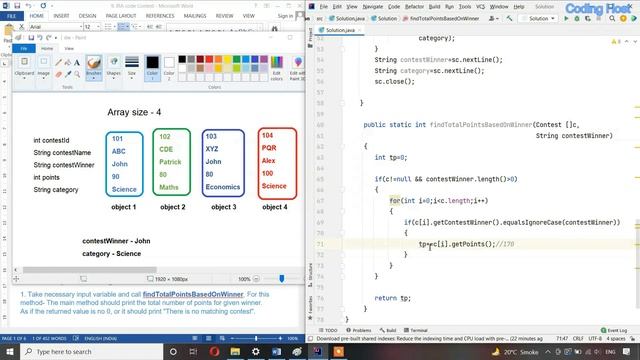Viewport: 640px width, 360px height.
Task: Open the Navigate menu in IntelliJ
Action: (x=373, y=7)
